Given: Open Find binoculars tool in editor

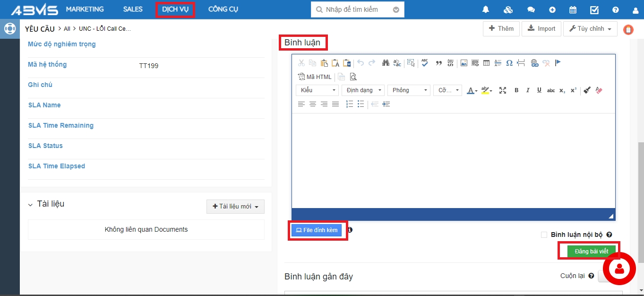Looking at the screenshot, I should pyautogui.click(x=386, y=63).
